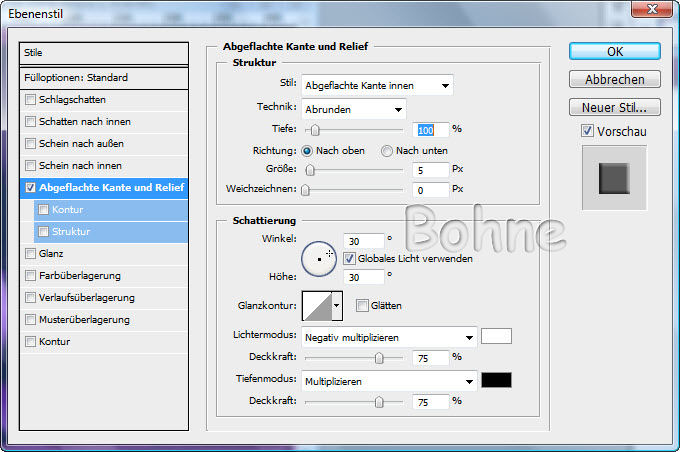Click the OK button
Viewport: 680px width, 452px height.
pyautogui.click(x=615, y=51)
